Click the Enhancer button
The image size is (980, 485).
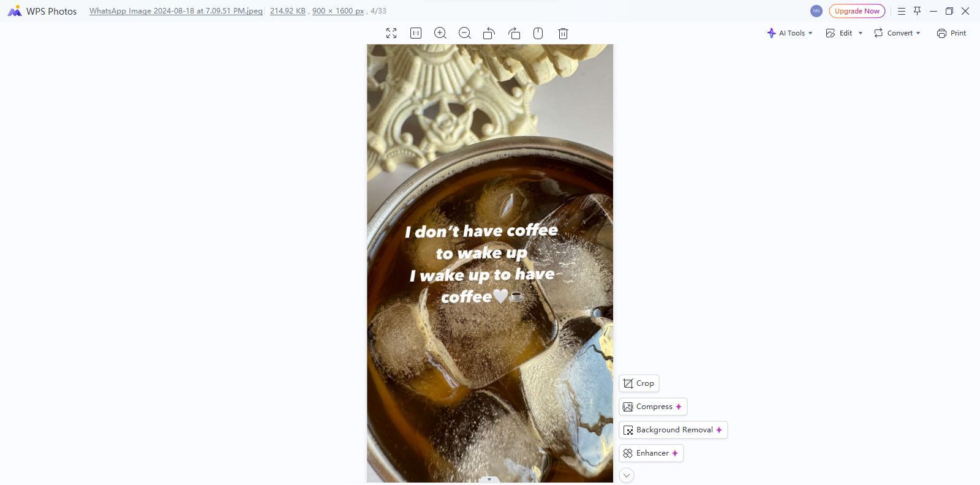(x=651, y=453)
